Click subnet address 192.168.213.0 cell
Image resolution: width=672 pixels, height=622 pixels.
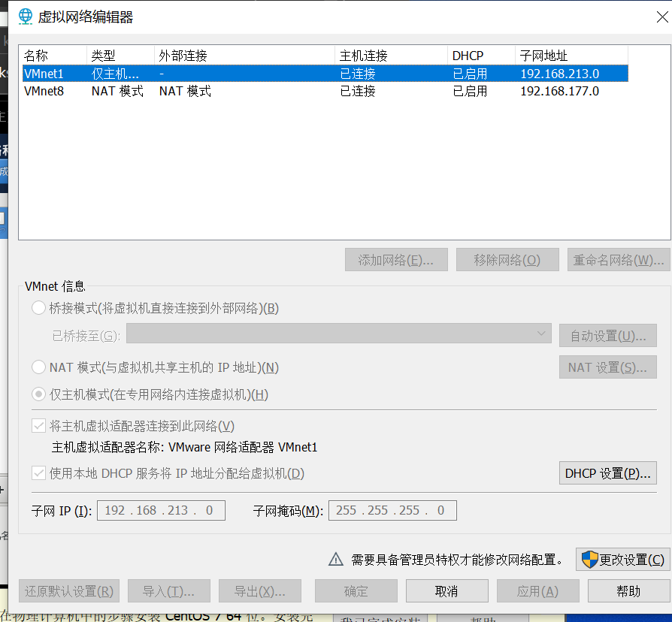click(x=560, y=74)
